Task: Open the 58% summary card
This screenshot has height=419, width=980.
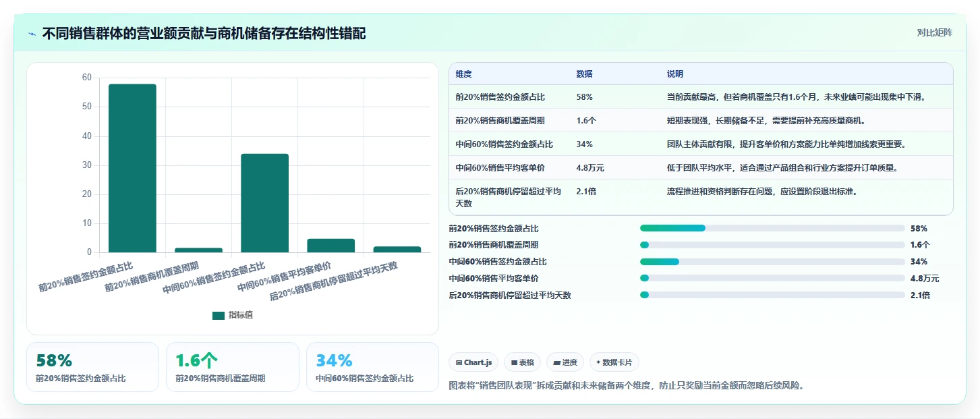Action: coord(92,367)
